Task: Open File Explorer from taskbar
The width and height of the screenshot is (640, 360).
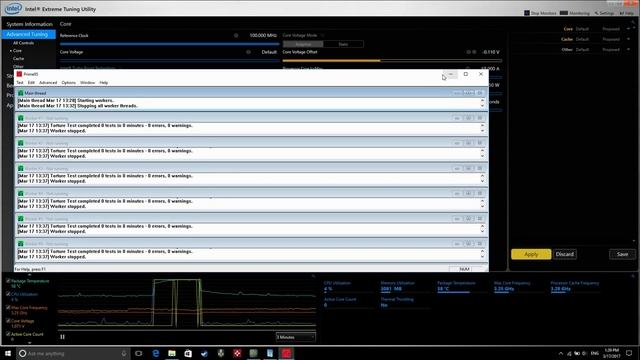Action: [x=172, y=353]
